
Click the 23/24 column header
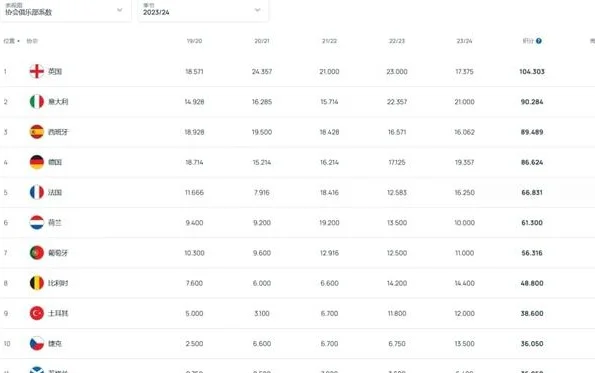[x=464, y=41]
